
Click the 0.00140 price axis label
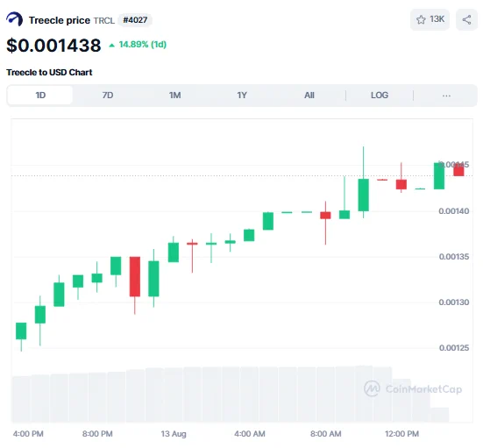454,211
